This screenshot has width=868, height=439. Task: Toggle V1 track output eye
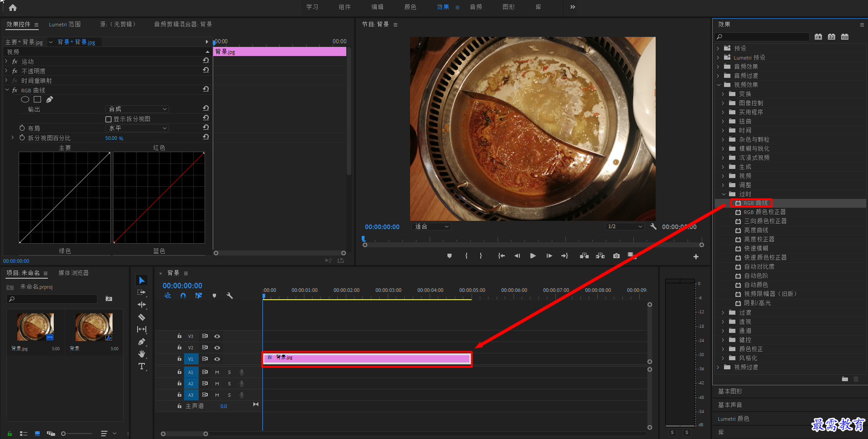217,359
